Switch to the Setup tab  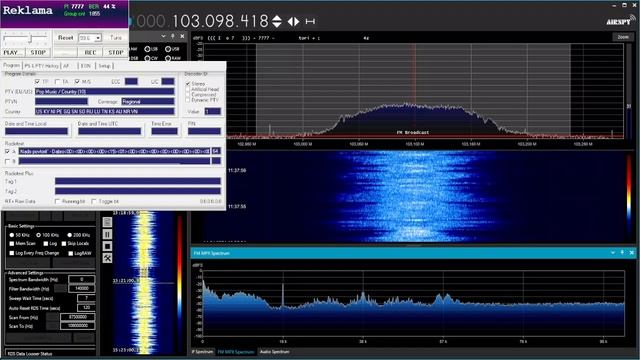click(104, 66)
